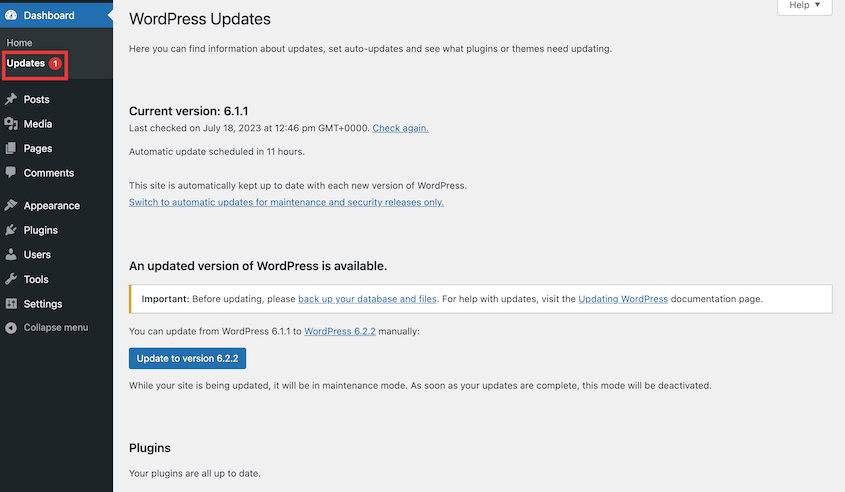Click the Plugins plug icon
Screen dimensions: 845x492
coord(11,230)
